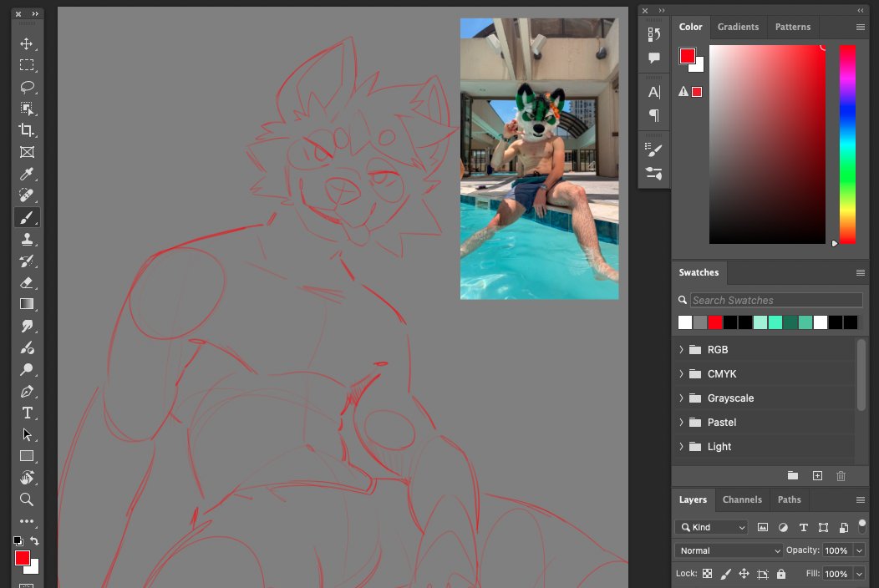Select the Smudge tool
The height and width of the screenshot is (588, 879).
[x=27, y=326]
